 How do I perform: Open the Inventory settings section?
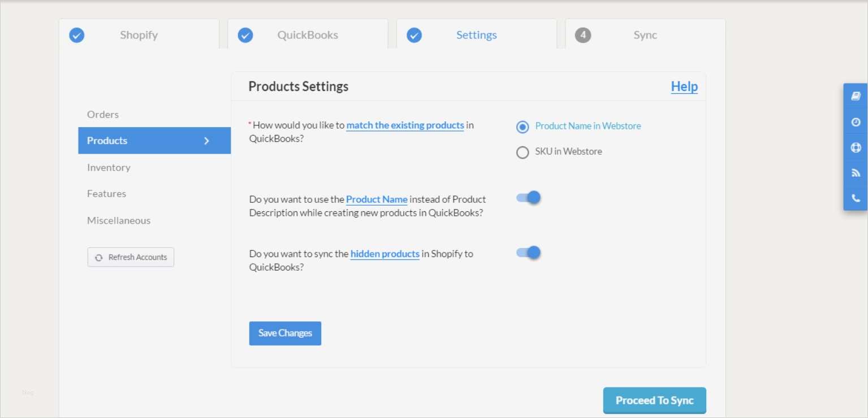coord(109,167)
